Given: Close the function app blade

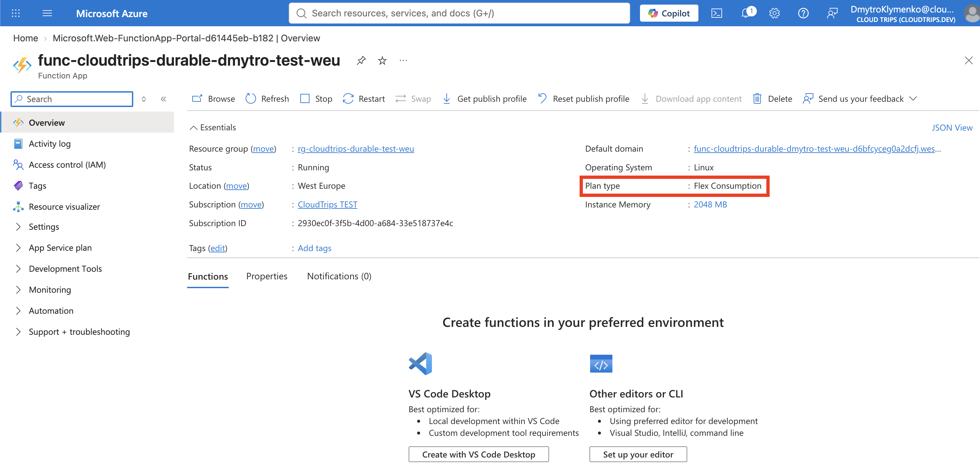Looking at the screenshot, I should [969, 60].
